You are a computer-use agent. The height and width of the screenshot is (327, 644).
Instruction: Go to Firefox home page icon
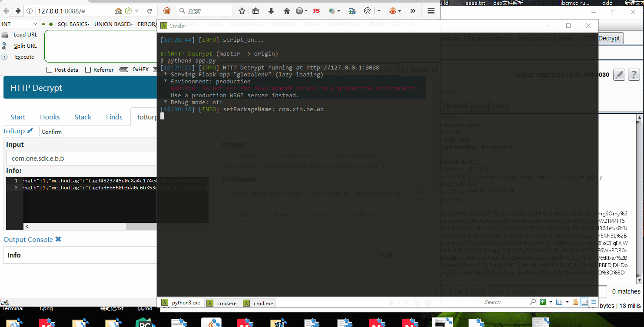(x=287, y=11)
